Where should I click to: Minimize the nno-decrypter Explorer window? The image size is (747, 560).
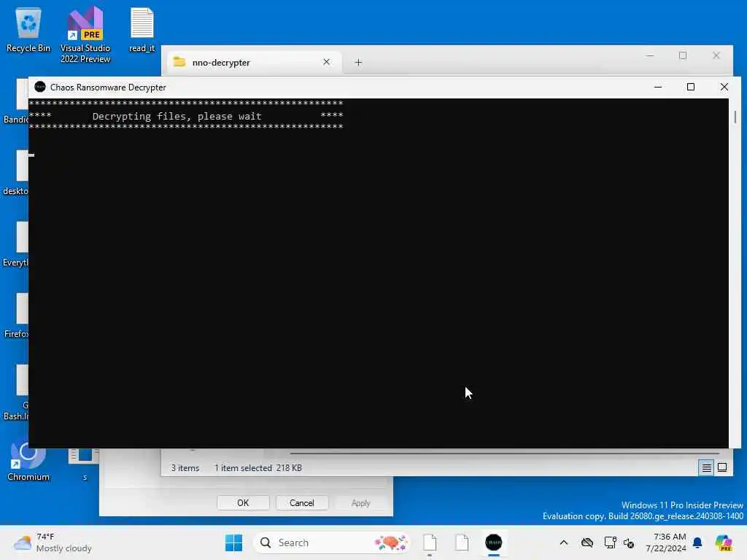click(x=650, y=55)
